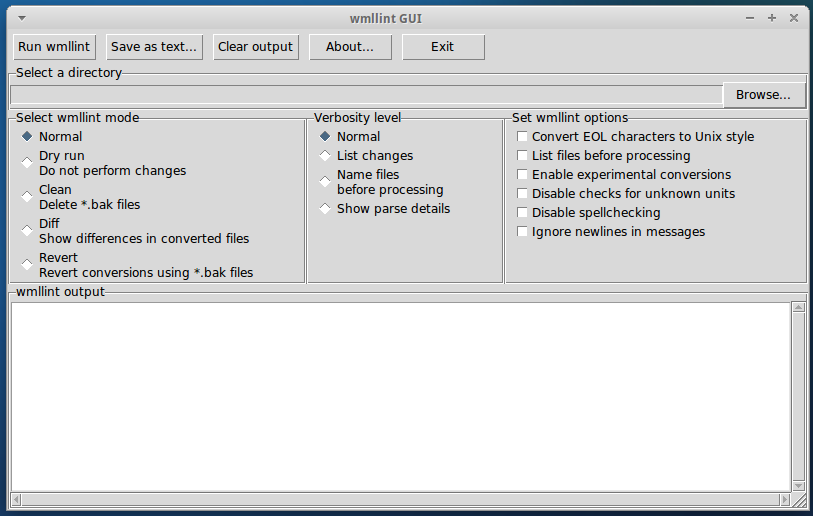The height and width of the screenshot is (516, 813).
Task: Click the Run wmllint button
Action: click(x=54, y=47)
